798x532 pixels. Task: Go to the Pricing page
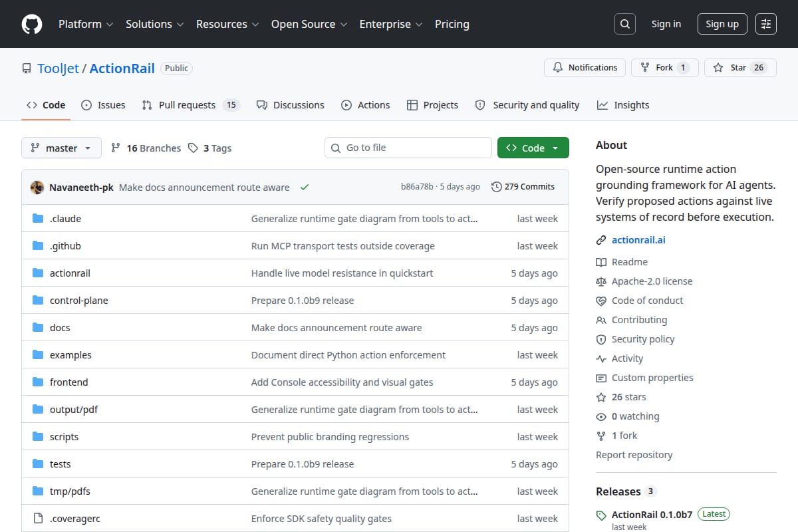pos(452,24)
